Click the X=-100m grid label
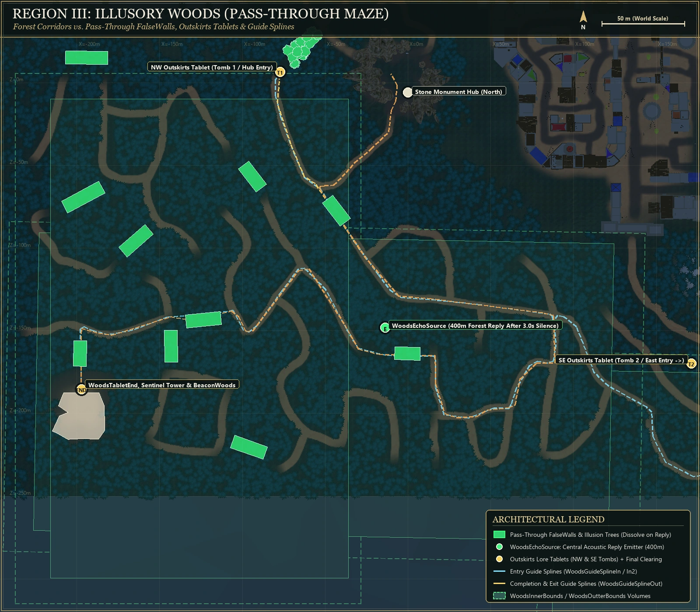The image size is (700, 612). click(x=255, y=44)
